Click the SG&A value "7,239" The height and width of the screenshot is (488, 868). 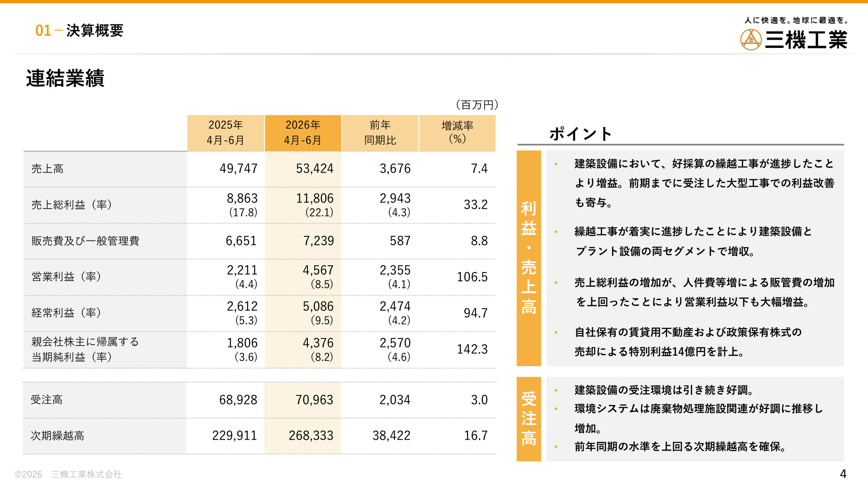(318, 241)
